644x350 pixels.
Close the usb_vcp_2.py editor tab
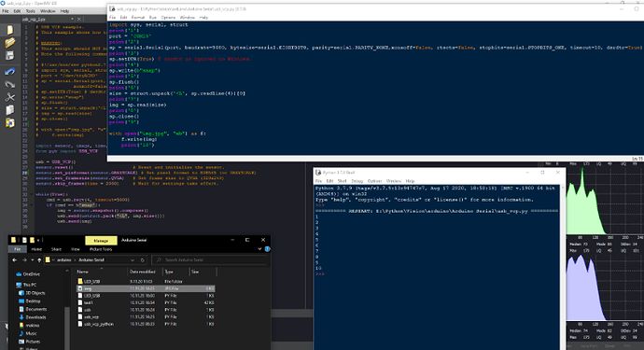(79, 19)
